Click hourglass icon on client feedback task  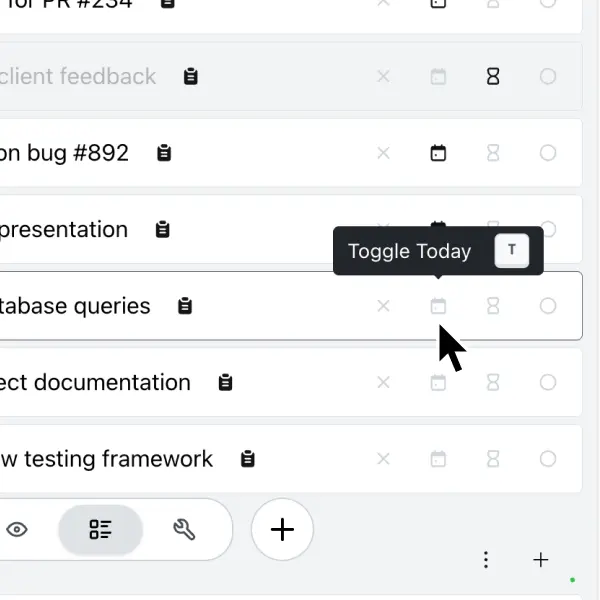pos(493,77)
